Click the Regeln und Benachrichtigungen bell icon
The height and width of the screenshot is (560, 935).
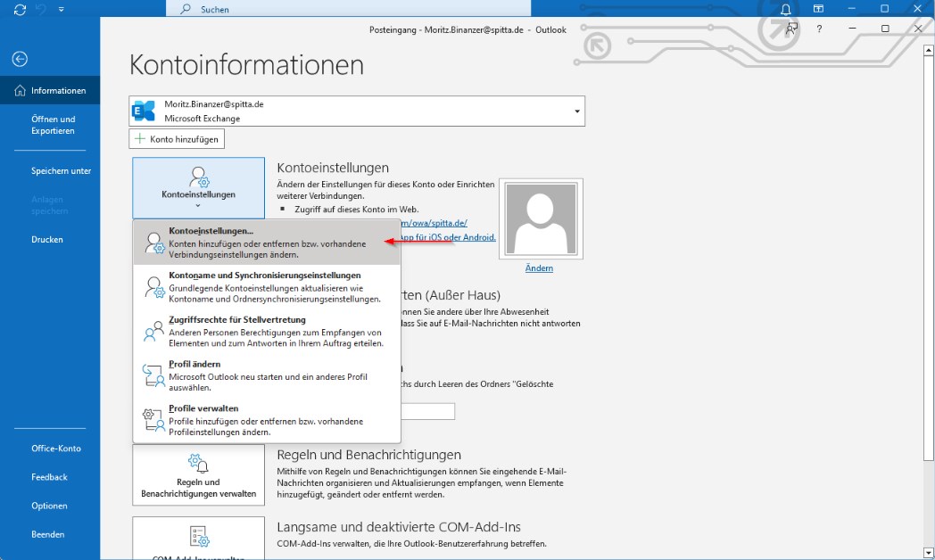[198, 464]
